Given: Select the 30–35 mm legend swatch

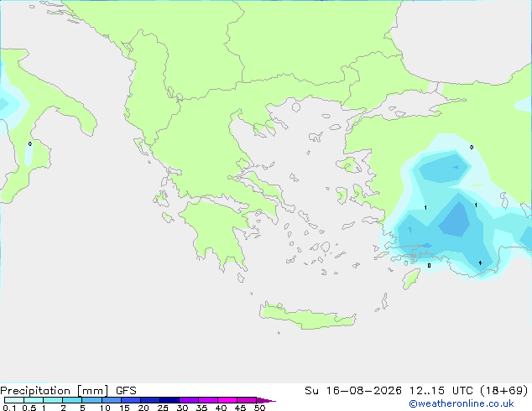Looking at the screenshot, I should coord(188,400).
